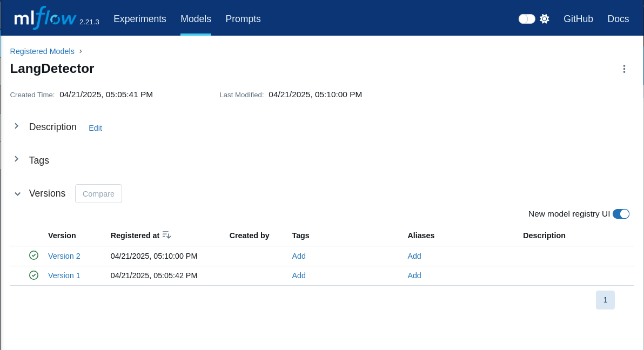This screenshot has width=644, height=350.
Task: Expand the Tags section
Action: pos(17,159)
